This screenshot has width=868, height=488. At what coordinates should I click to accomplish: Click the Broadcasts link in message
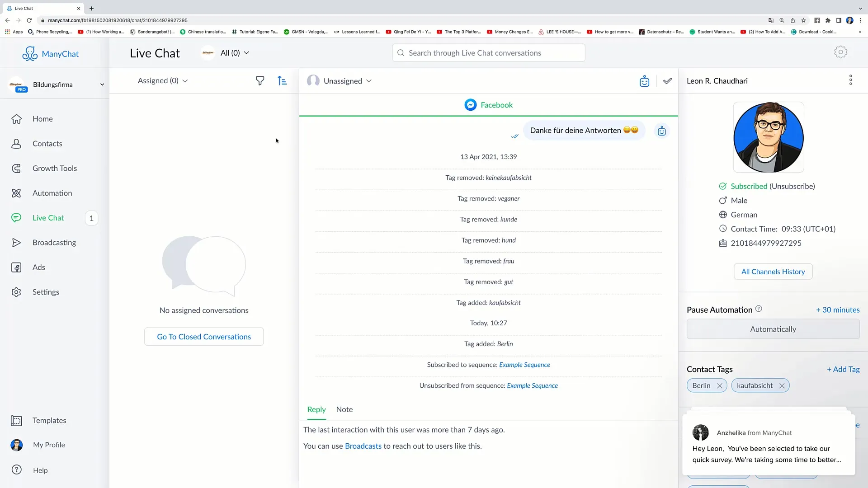tap(363, 446)
